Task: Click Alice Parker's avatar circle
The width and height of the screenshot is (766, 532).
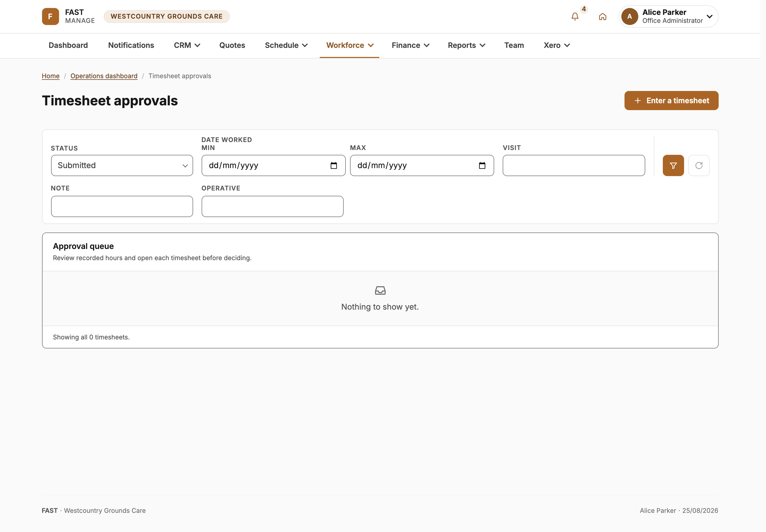Action: [629, 16]
